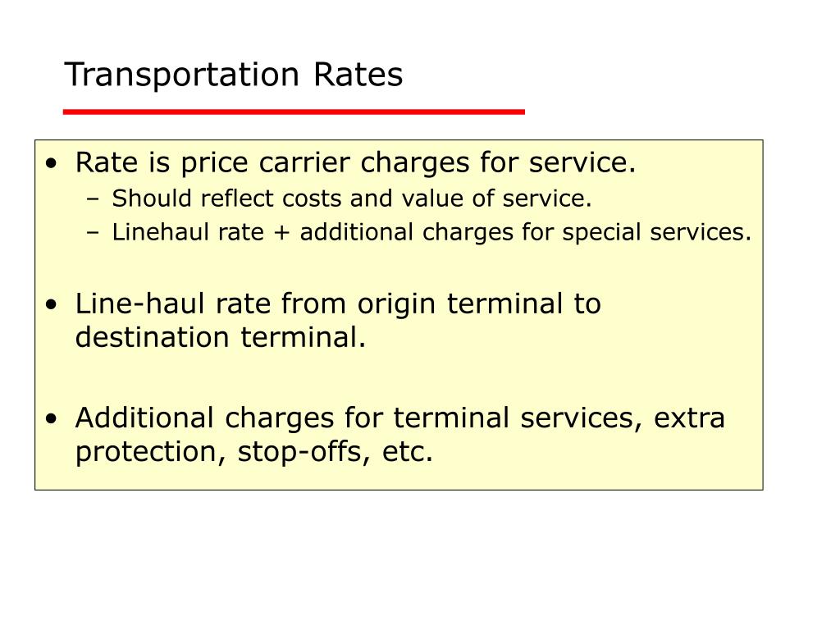Click the bullet dot before 'Line-haul rate'

pos(51,305)
